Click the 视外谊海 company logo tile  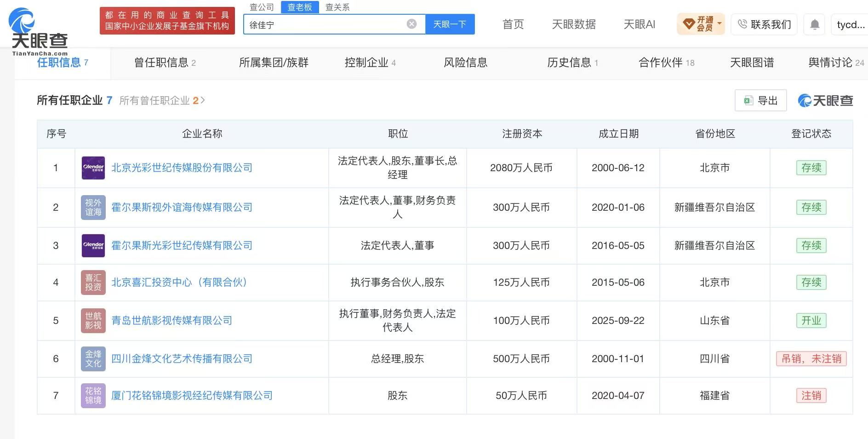click(x=93, y=208)
